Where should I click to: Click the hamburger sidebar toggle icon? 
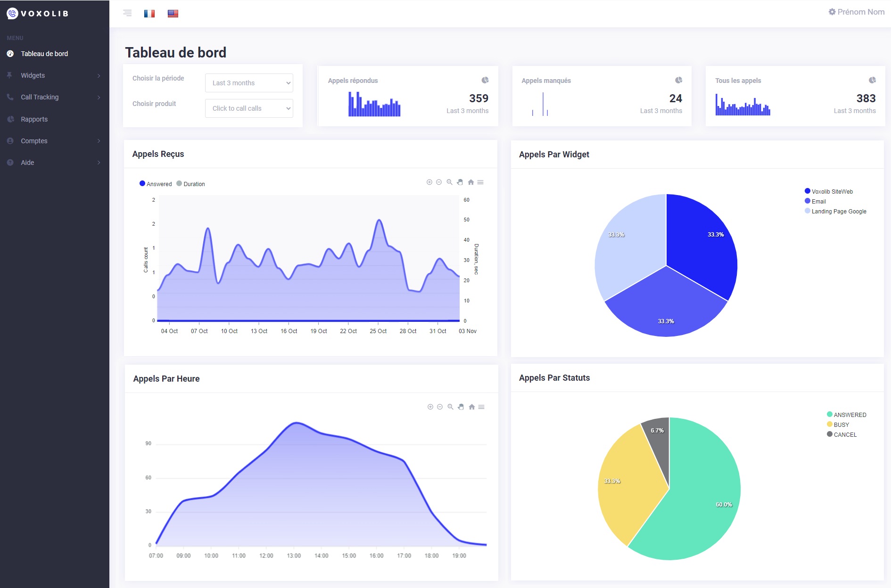click(x=127, y=13)
